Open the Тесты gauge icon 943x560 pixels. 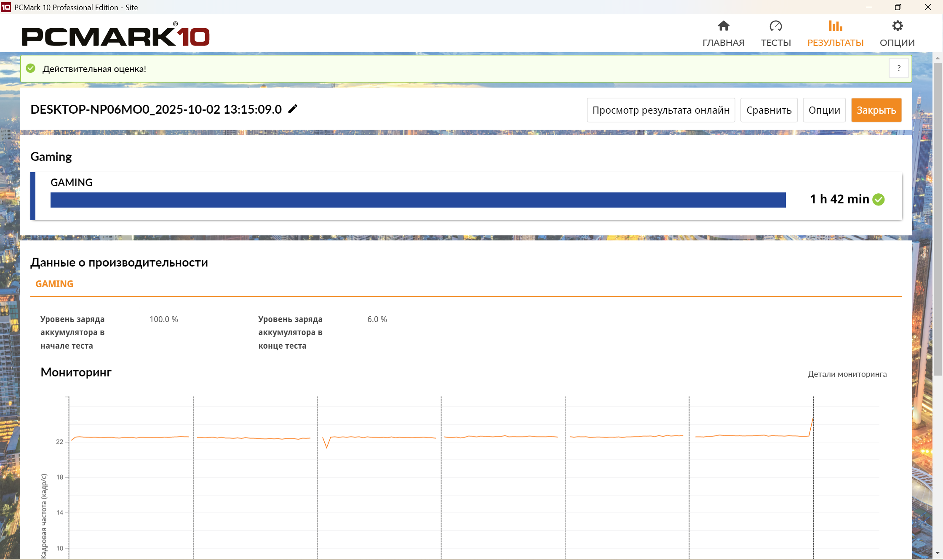click(x=775, y=26)
